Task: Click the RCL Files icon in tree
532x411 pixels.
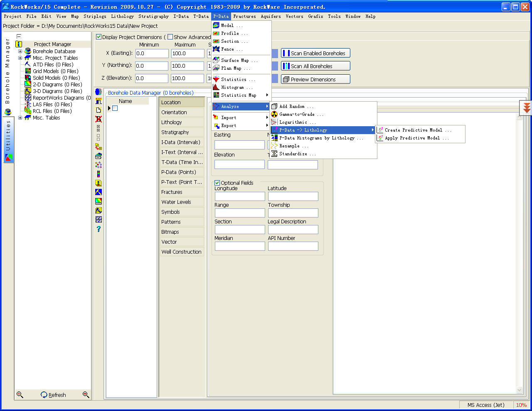Action: [28, 111]
